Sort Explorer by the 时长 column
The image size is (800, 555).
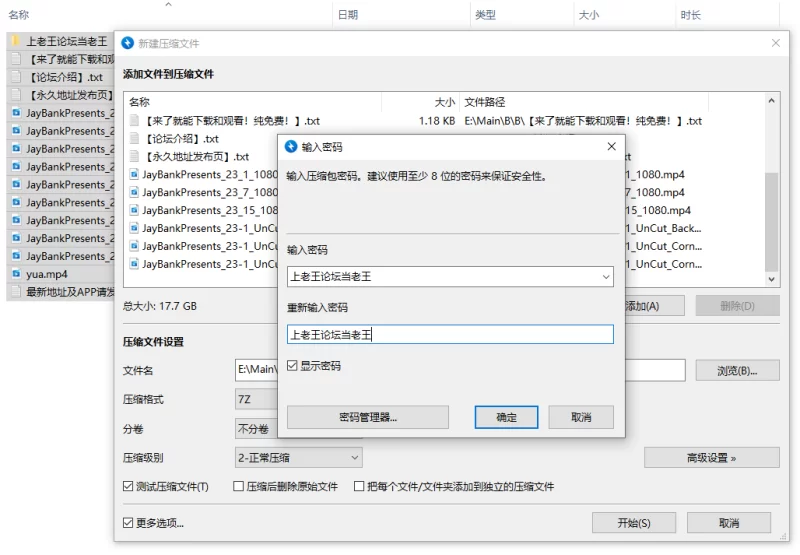(x=690, y=15)
